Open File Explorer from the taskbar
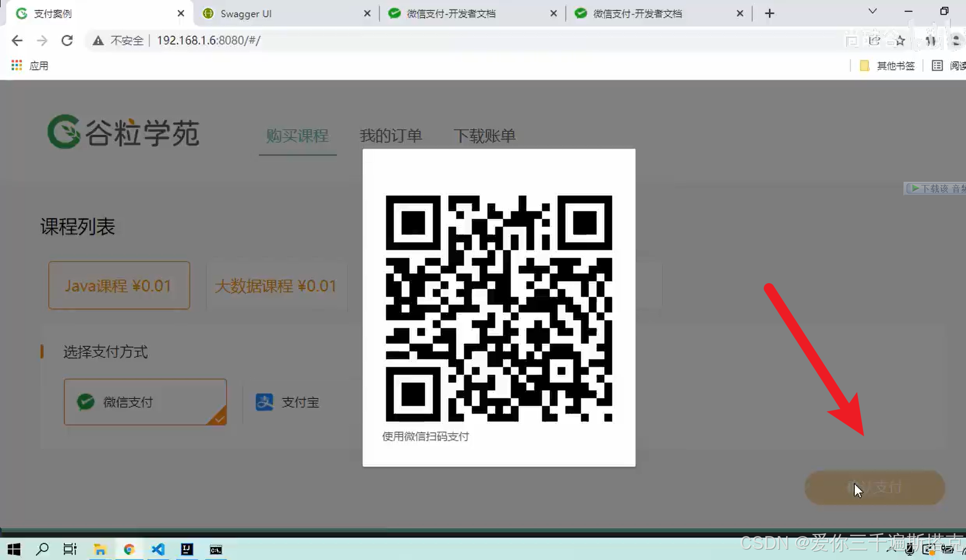 [x=100, y=550]
